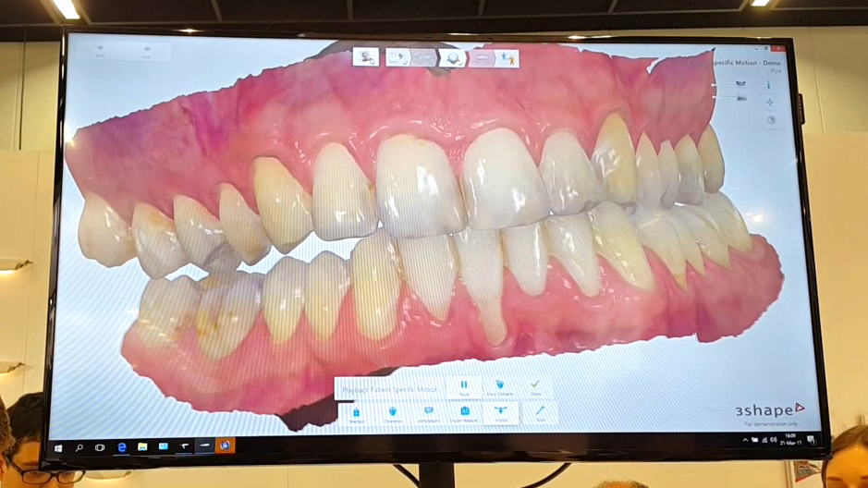Go to the scan setup workflow step
The width and height of the screenshot is (868, 488).
pyautogui.click(x=397, y=57)
